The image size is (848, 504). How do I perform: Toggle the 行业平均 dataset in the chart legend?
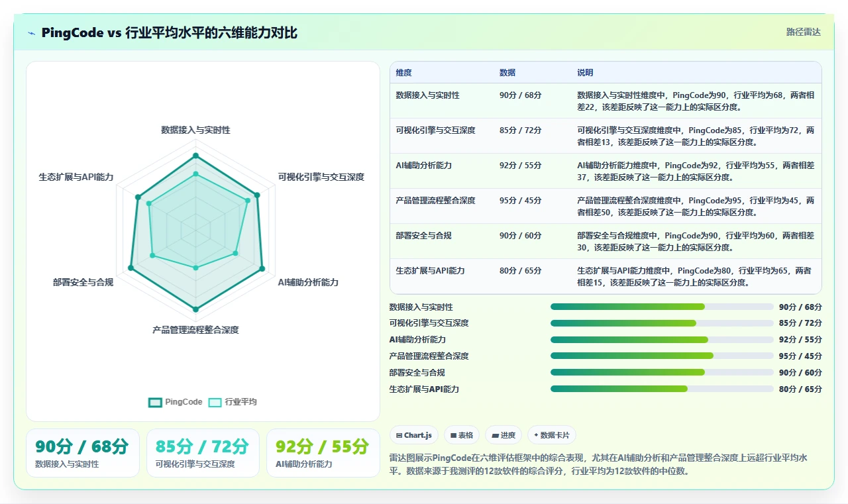233,402
